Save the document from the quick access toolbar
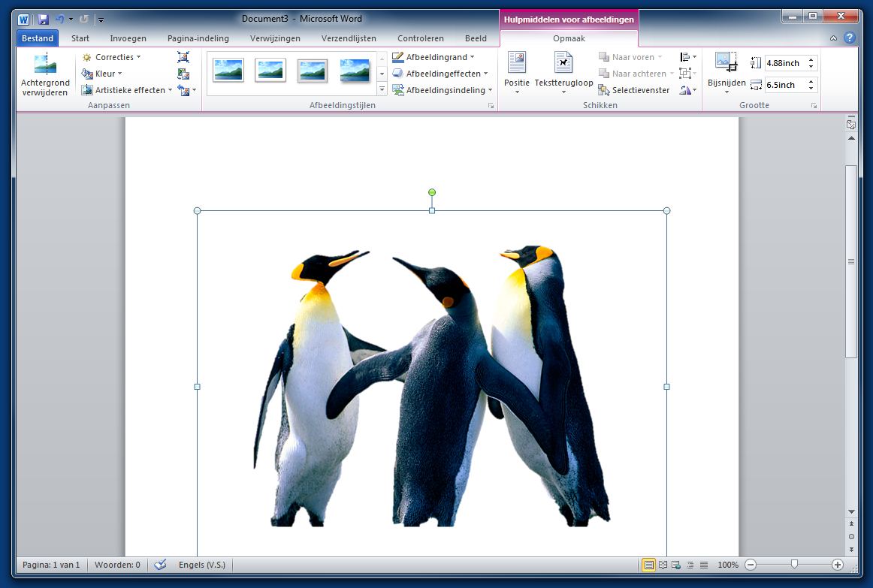The image size is (873, 588). tap(44, 20)
